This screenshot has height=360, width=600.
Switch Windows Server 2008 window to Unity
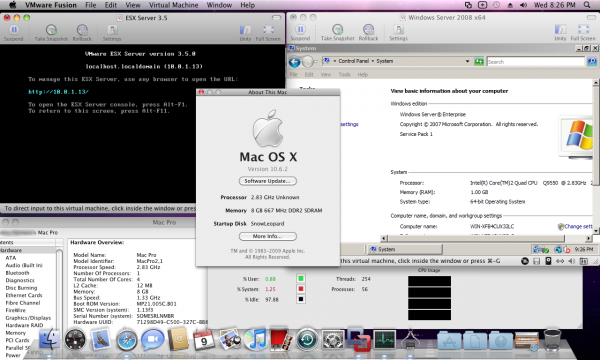click(x=560, y=32)
